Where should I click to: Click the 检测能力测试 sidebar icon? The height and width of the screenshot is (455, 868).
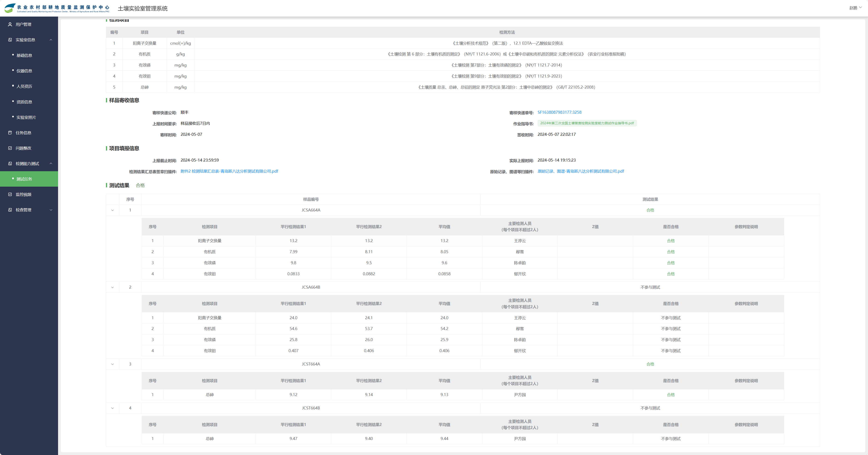pos(10,164)
